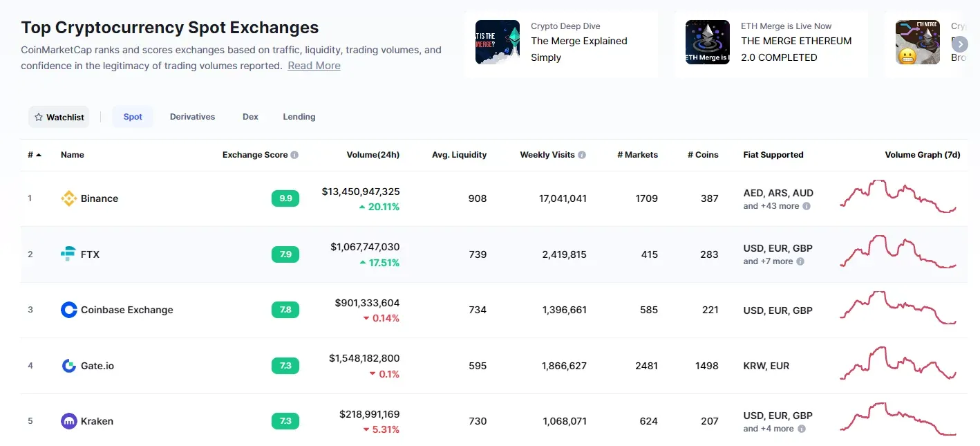Click the star icon in Watchlist button
Viewport: 980px width, 446px height.
39,117
